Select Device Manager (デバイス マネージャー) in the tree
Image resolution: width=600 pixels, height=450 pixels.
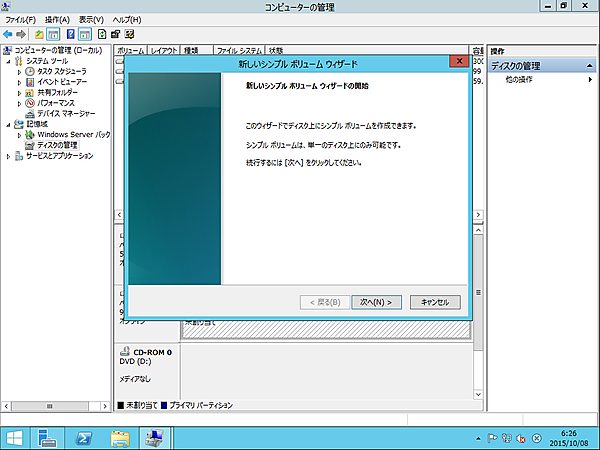click(63, 113)
